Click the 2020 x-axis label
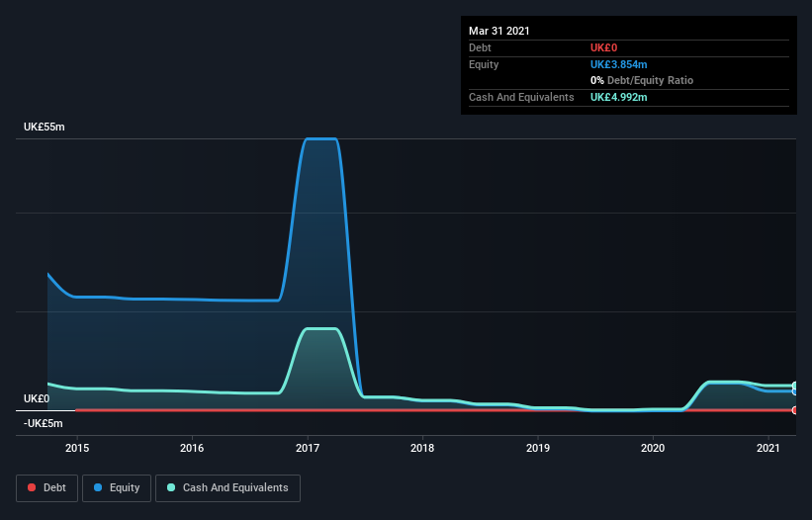Screen dimensions: 812x520 point(653,448)
